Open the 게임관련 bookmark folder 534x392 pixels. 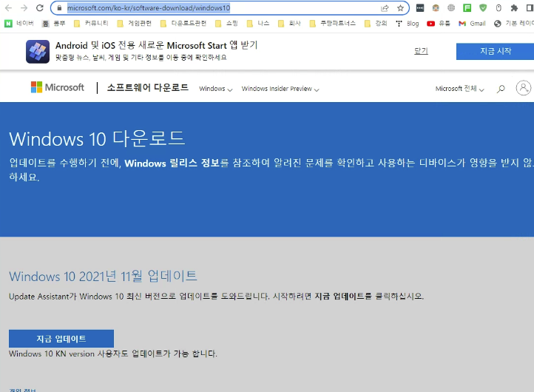pos(134,23)
